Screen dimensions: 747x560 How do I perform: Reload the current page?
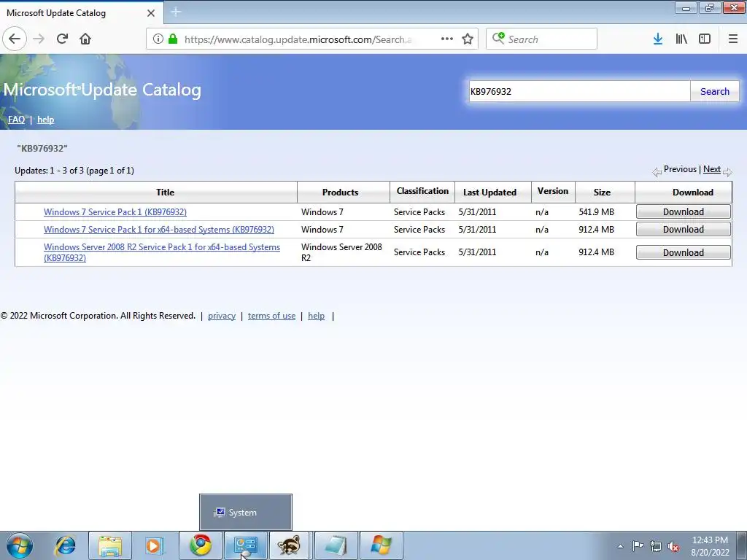(62, 39)
